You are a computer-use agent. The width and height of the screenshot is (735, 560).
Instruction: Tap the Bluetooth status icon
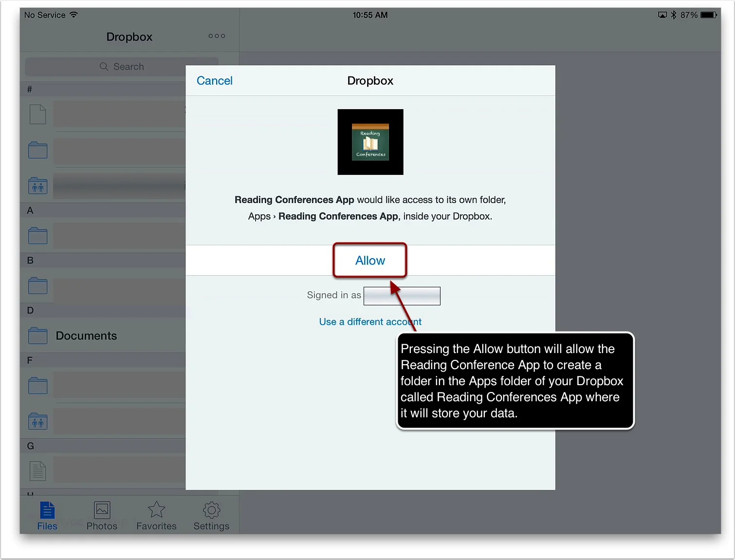coord(674,15)
